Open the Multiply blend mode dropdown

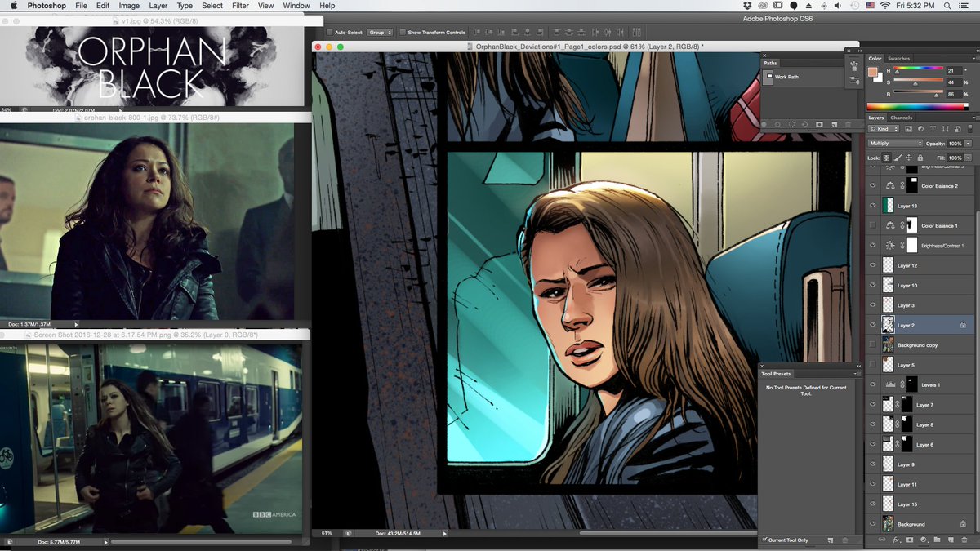pos(895,143)
